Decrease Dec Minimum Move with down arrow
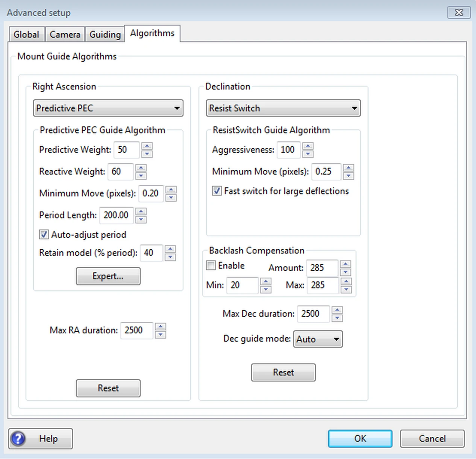Screen dimensions: 476x459 click(349, 175)
